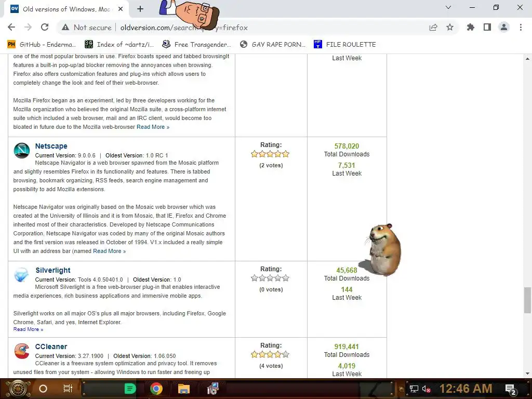Click CCleaner's 4,019 last week count

347,366
